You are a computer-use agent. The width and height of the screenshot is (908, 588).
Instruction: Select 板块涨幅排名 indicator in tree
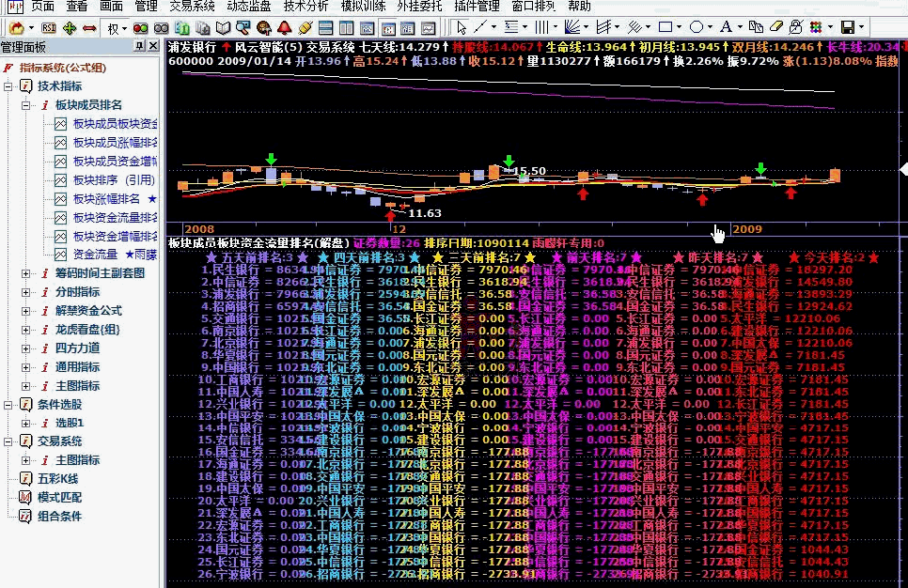[106, 199]
